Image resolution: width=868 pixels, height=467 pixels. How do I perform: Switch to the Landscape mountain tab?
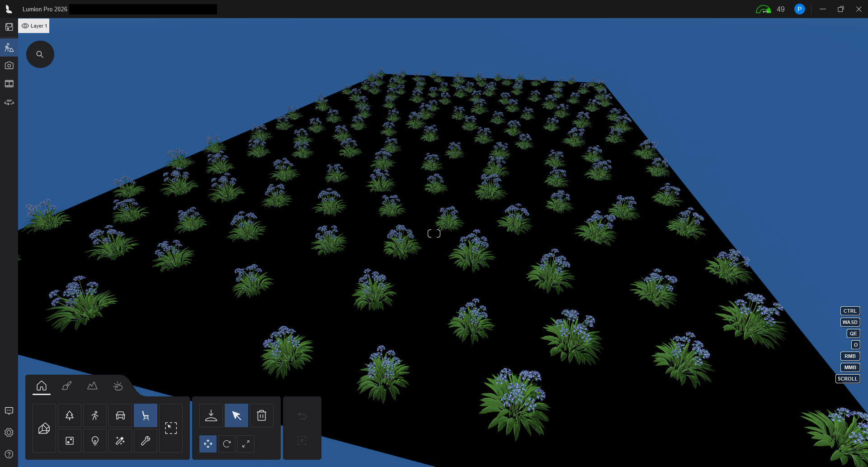[x=92, y=386]
